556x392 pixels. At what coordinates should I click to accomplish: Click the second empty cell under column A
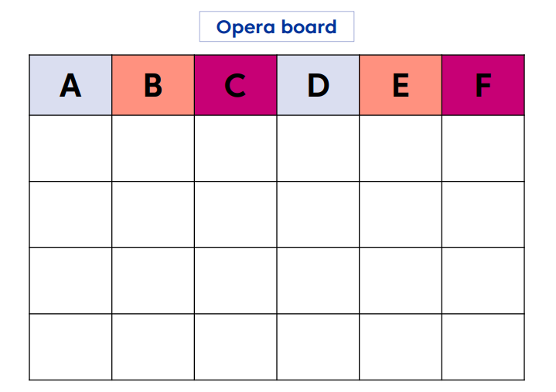tap(70, 214)
